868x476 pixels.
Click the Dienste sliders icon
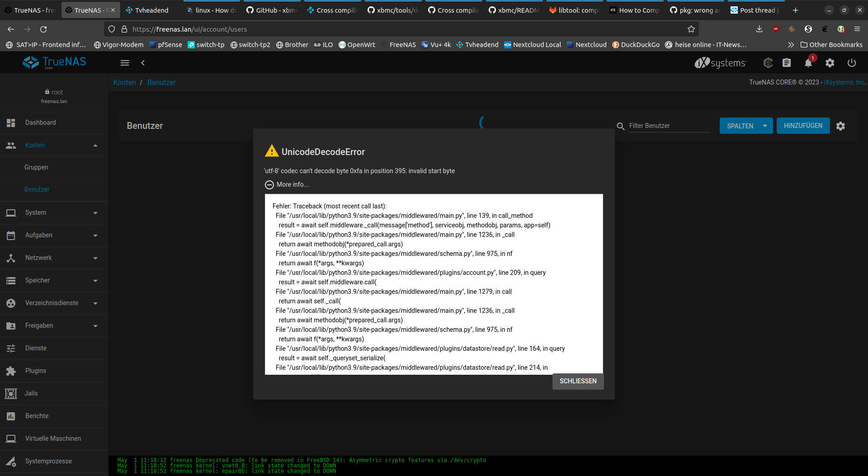[11, 348]
